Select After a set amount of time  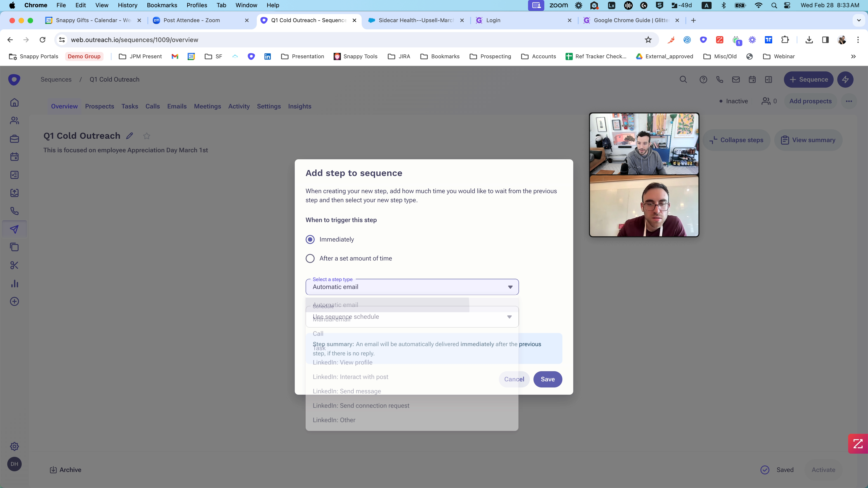pyautogui.click(x=310, y=258)
